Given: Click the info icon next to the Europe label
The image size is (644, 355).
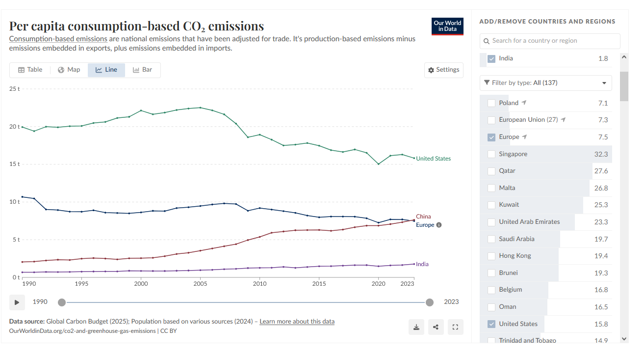Looking at the screenshot, I should point(439,225).
